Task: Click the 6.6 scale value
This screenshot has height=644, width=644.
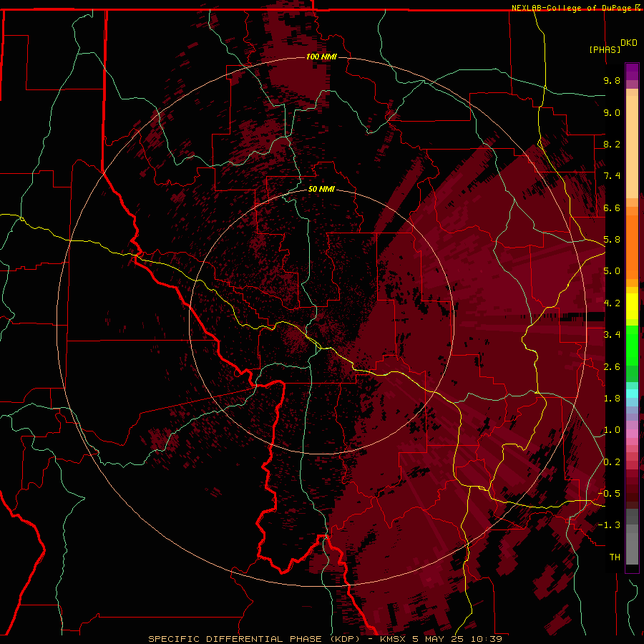Action: (x=612, y=208)
